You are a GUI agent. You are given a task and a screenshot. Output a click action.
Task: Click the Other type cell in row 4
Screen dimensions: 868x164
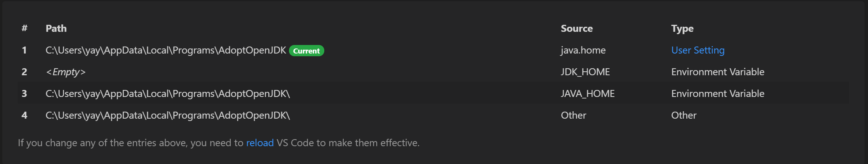(x=684, y=116)
